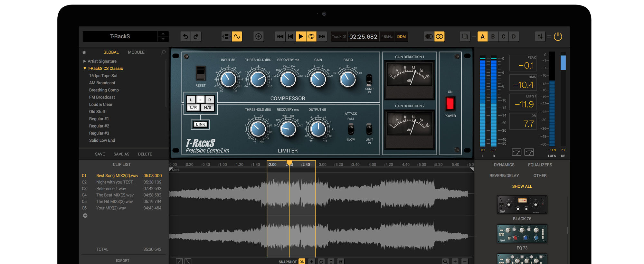Click the M/S mode button

[208, 108]
